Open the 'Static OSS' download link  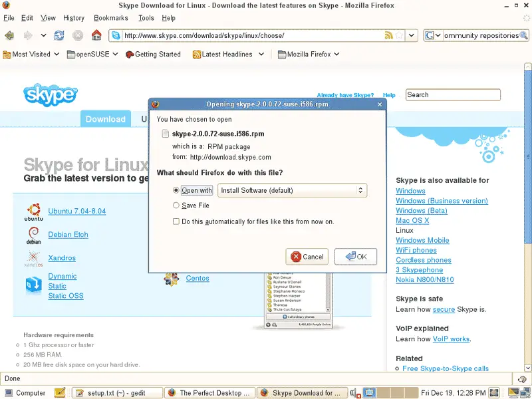coord(66,296)
